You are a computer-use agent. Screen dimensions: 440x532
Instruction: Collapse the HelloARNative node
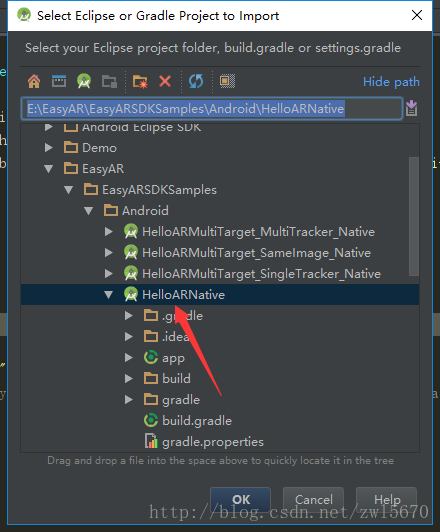pos(109,295)
